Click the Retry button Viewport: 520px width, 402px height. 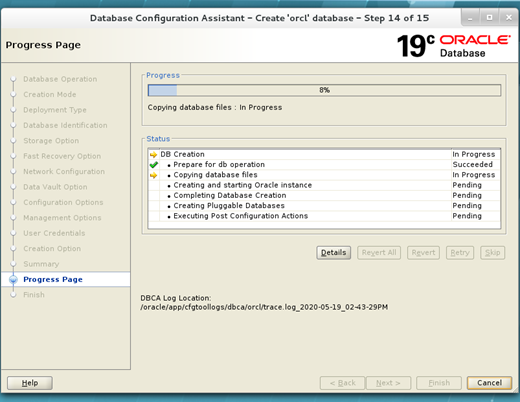(460, 253)
